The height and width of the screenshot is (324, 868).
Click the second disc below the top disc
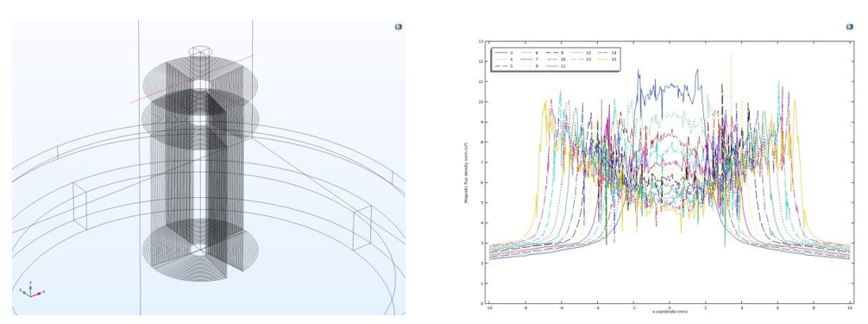click(x=200, y=118)
